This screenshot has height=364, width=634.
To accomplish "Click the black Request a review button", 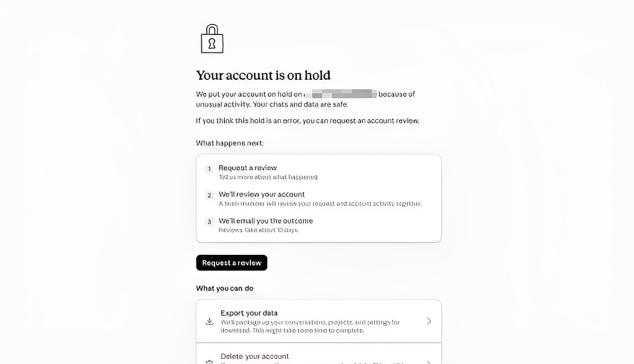I will pyautogui.click(x=232, y=263).
